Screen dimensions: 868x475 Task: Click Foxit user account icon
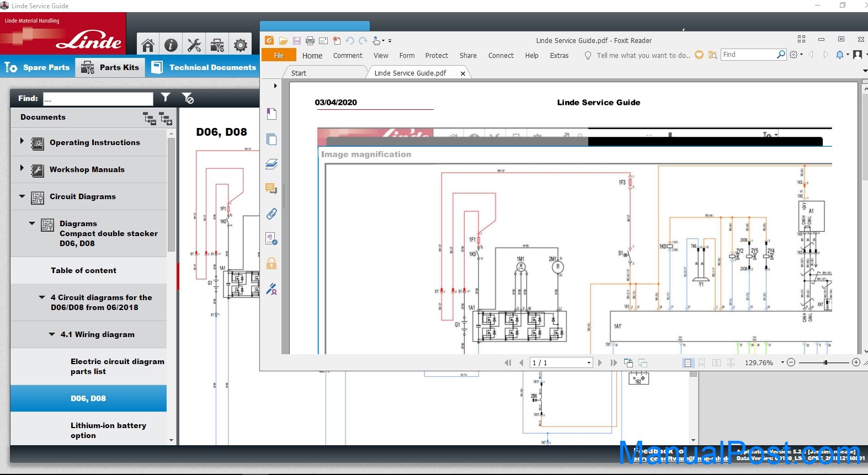[x=858, y=55]
